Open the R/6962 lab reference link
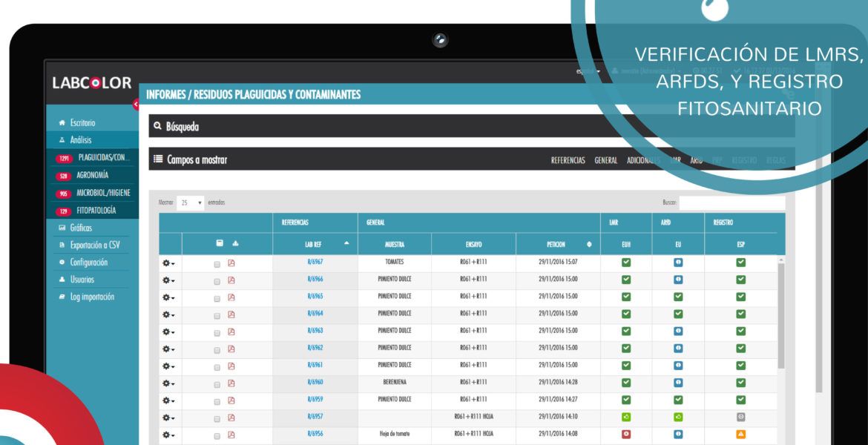The width and height of the screenshot is (868, 445). coord(315,348)
